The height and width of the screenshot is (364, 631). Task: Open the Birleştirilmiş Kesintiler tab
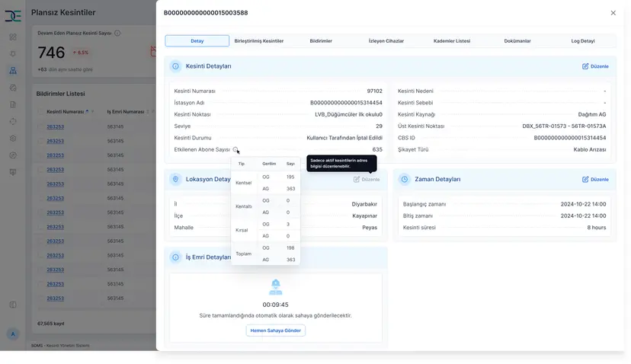[x=259, y=41]
